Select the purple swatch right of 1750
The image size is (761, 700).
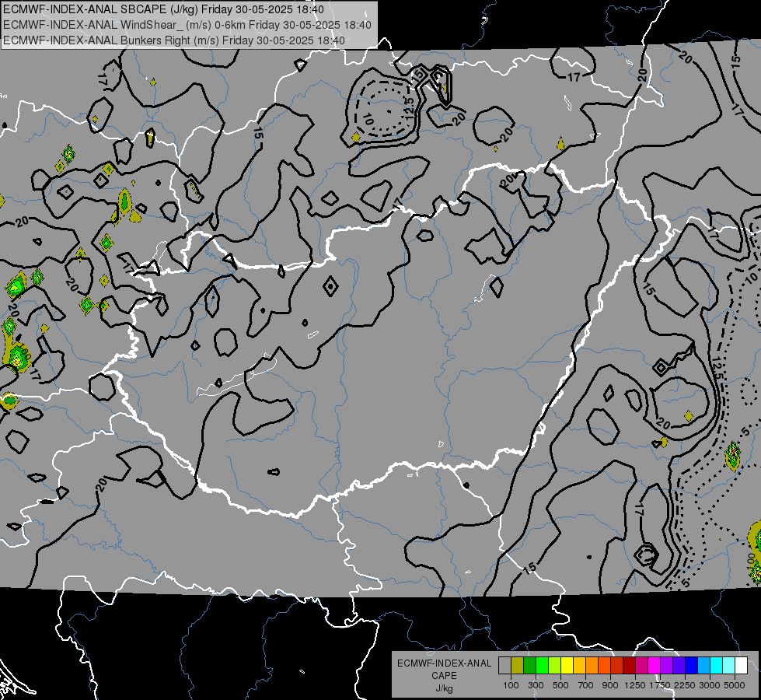click(667, 666)
